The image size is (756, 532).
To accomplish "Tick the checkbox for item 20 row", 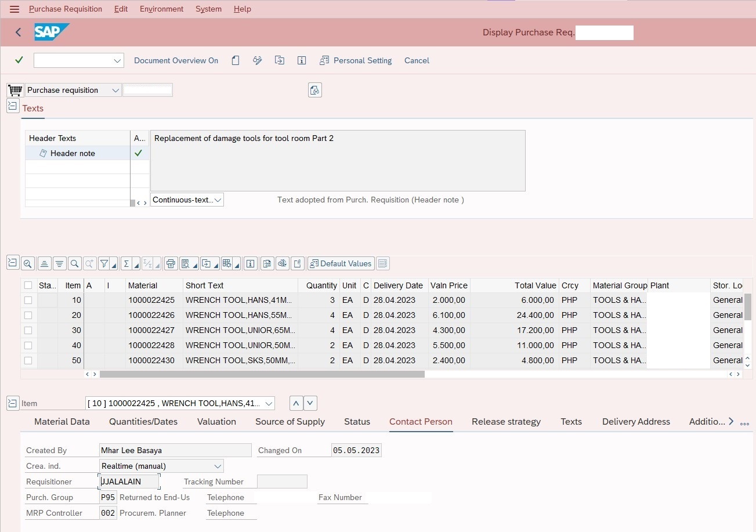I will [28, 315].
